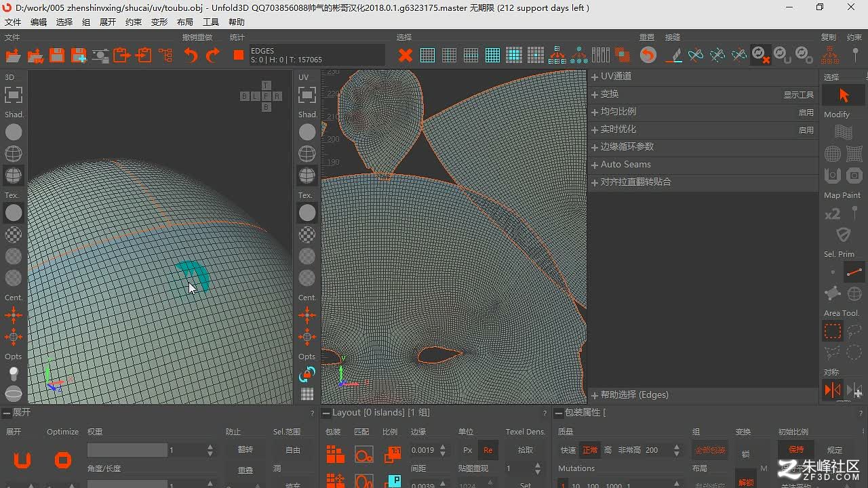
Task: Click the 显示工具 button
Action: (x=799, y=95)
